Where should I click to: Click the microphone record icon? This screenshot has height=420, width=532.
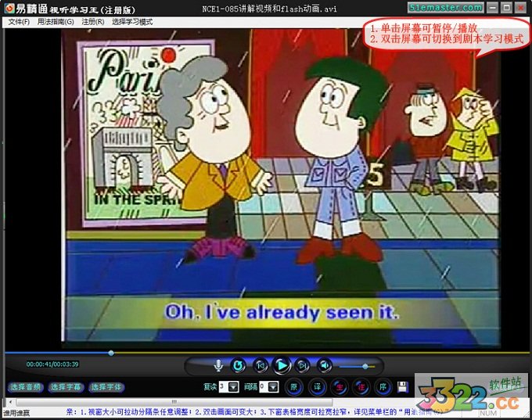coord(218,365)
